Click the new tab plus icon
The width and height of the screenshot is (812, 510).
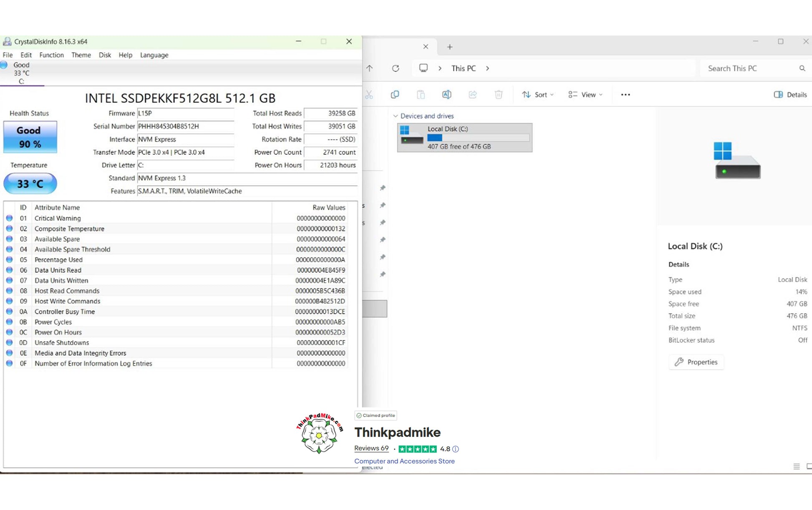point(449,47)
